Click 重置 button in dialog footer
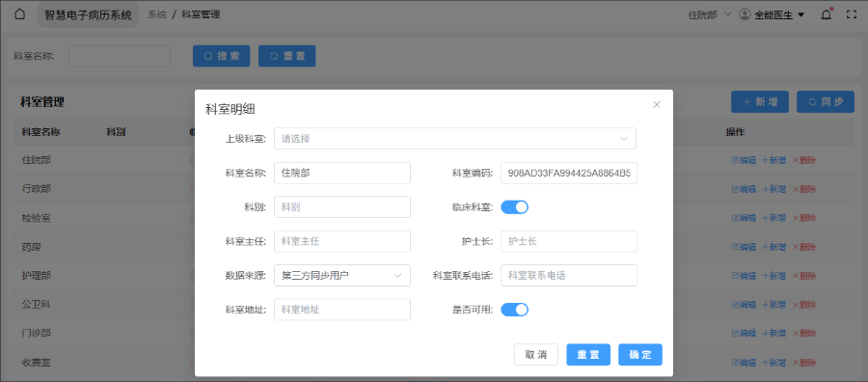Viewport: 868px width, 382px height. [x=588, y=355]
